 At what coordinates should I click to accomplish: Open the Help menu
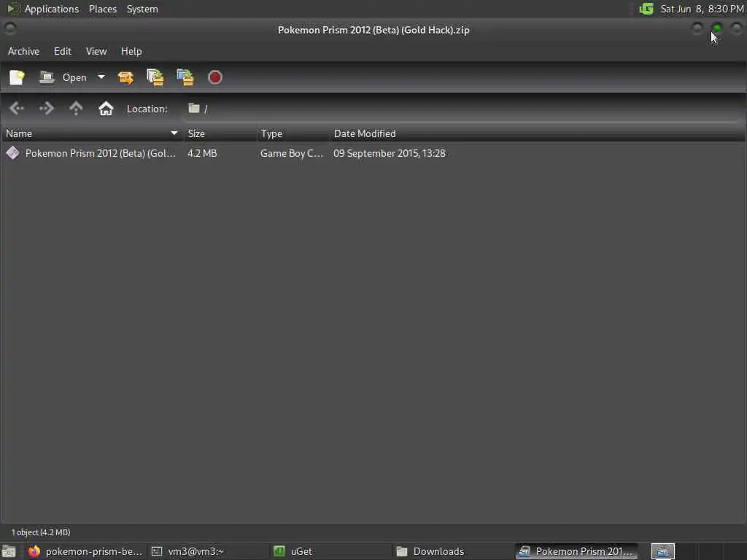pos(131,51)
